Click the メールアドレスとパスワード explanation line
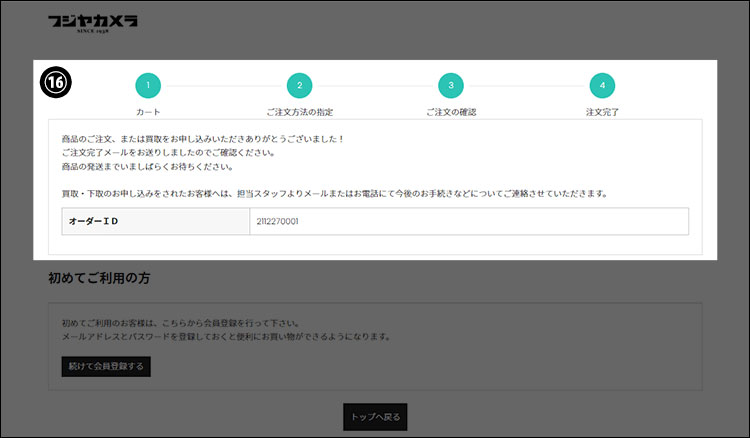 (226, 337)
